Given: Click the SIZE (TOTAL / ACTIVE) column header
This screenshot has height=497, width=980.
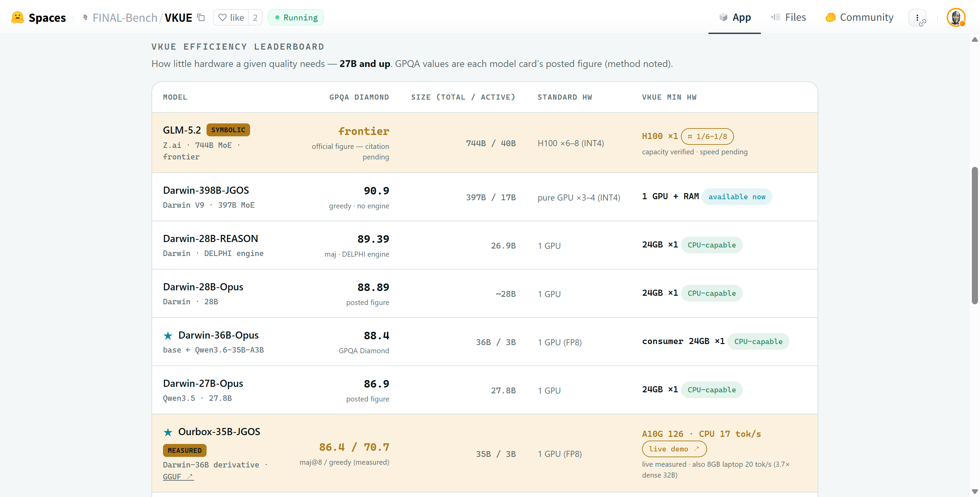Looking at the screenshot, I should click(x=463, y=97).
